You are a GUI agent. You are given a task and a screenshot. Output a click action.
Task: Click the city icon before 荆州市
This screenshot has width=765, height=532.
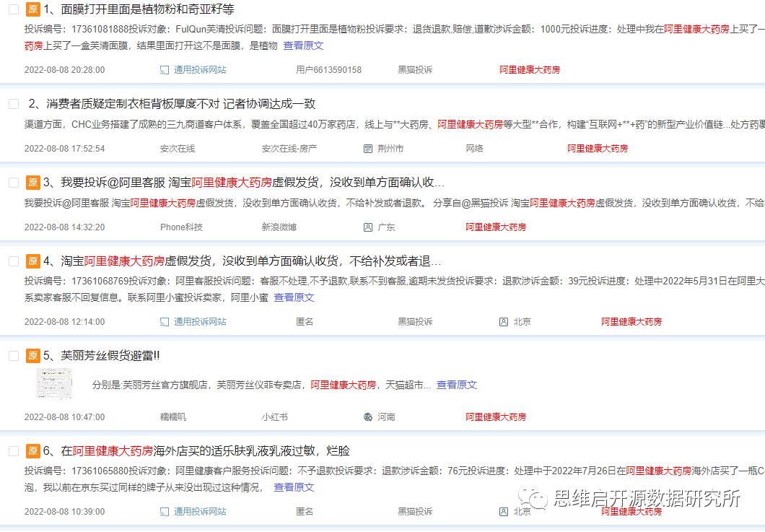pos(367,148)
